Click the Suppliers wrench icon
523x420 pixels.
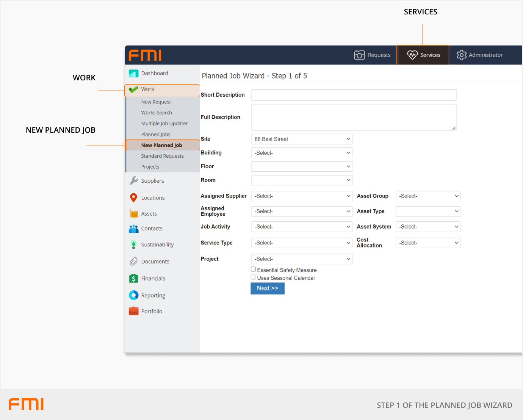coord(133,181)
